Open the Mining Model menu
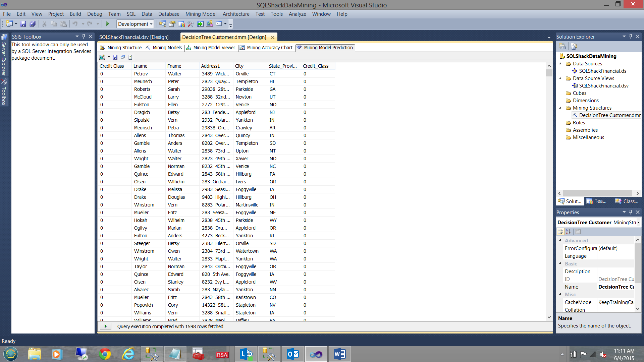The width and height of the screenshot is (644, 362). click(201, 14)
